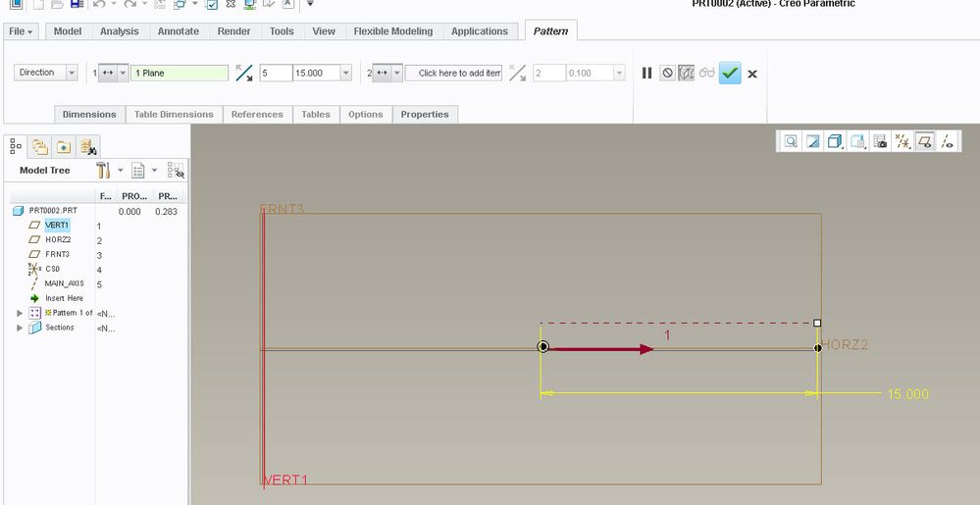Open the Properties panel
Viewport: 980px width, 505px height.
(x=425, y=115)
